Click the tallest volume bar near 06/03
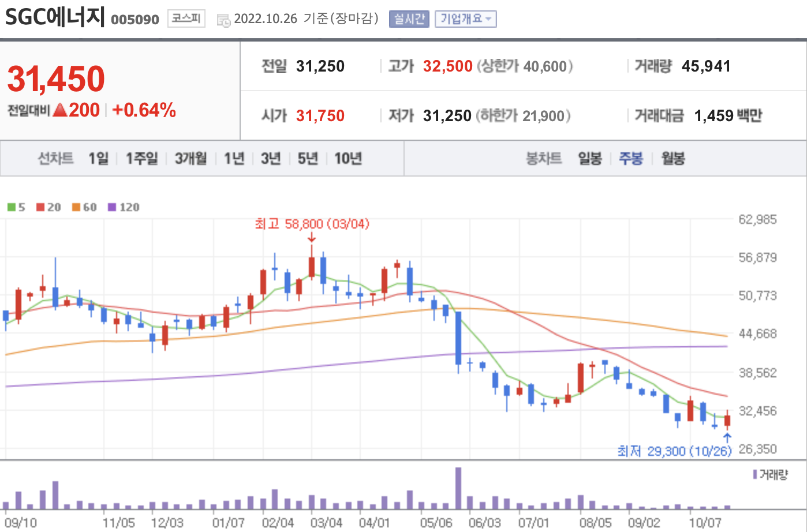 (x=458, y=488)
